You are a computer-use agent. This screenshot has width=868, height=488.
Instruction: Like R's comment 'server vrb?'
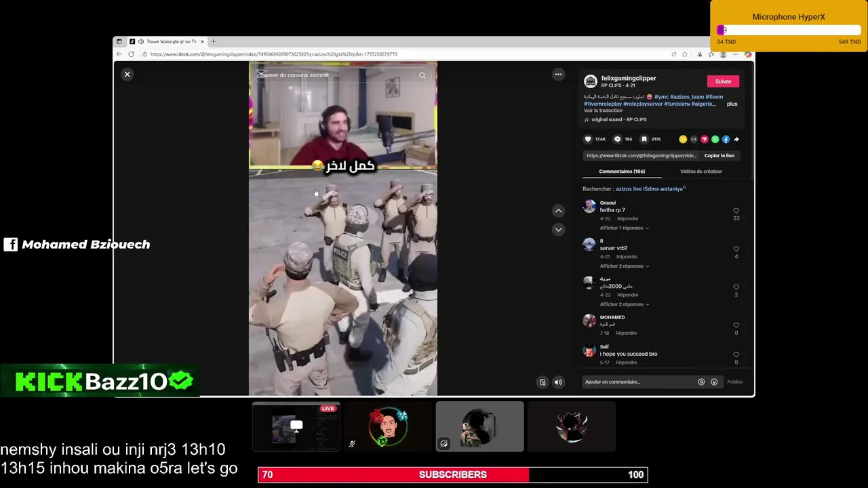tap(736, 249)
